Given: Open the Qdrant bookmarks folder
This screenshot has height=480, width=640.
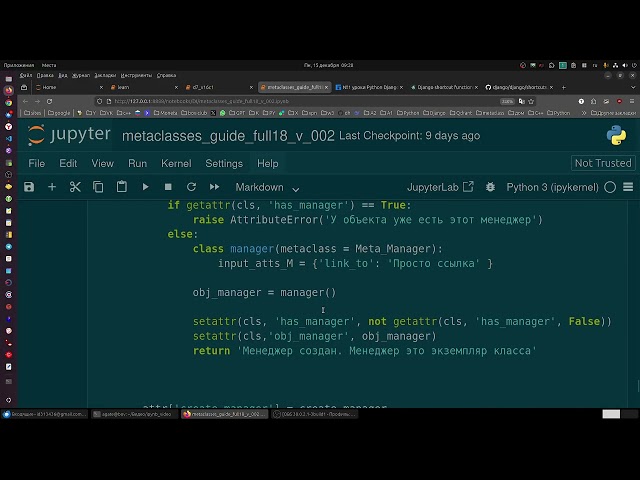Looking at the screenshot, I should click(461, 113).
